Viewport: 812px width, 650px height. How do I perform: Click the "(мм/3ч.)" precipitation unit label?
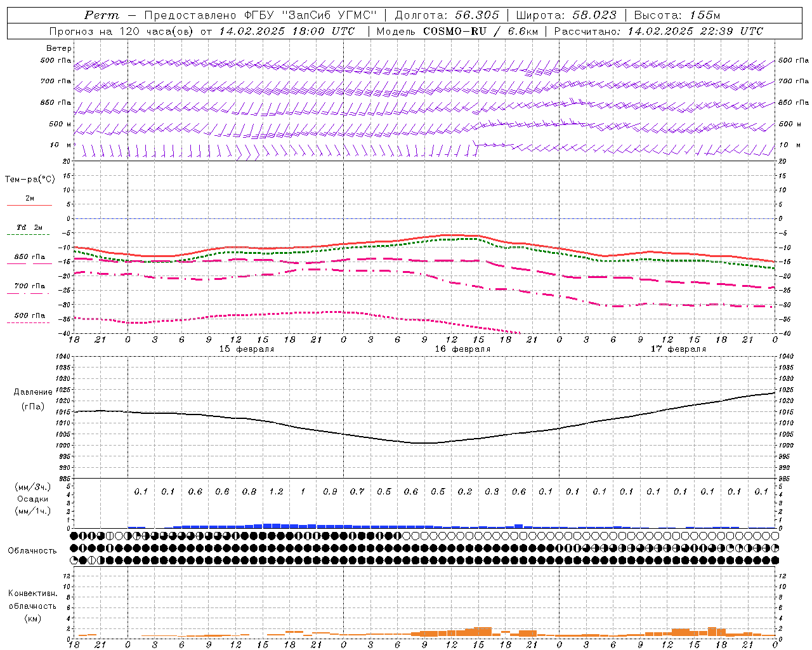32,487
